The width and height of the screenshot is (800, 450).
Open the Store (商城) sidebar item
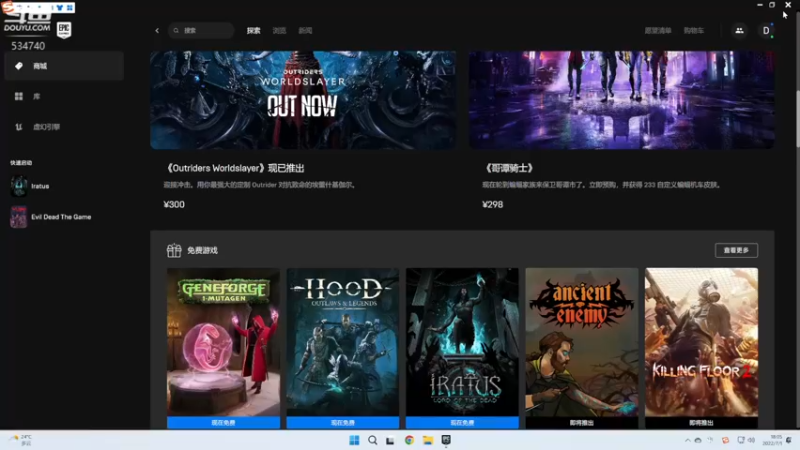click(64, 66)
